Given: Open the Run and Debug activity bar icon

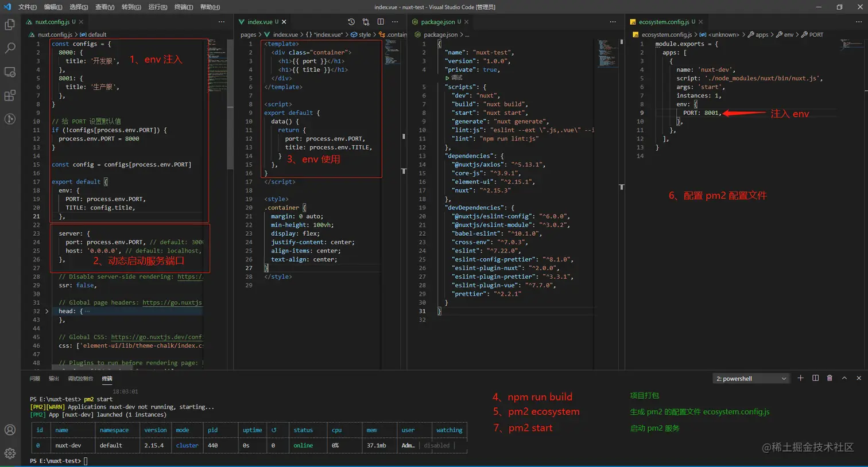Looking at the screenshot, I should 10,119.
